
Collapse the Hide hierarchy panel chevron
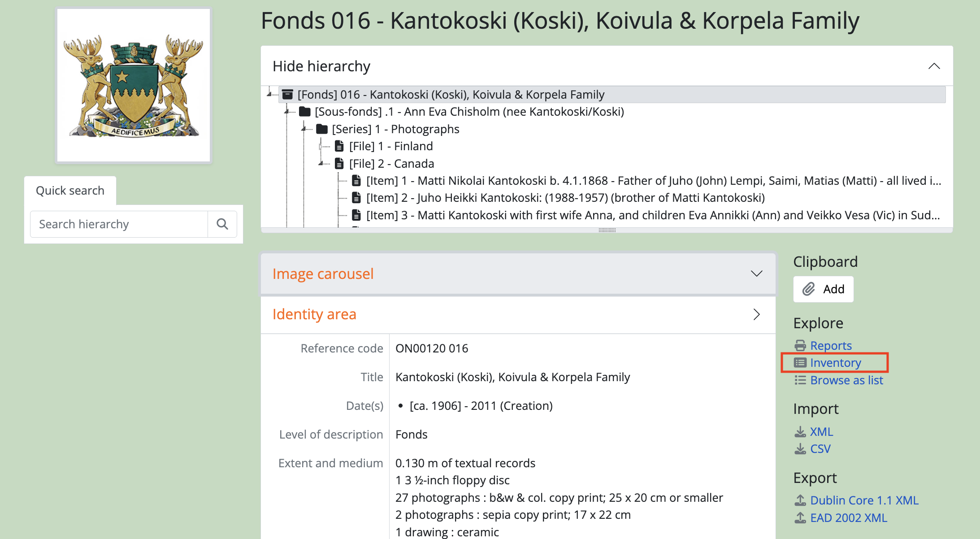click(934, 66)
